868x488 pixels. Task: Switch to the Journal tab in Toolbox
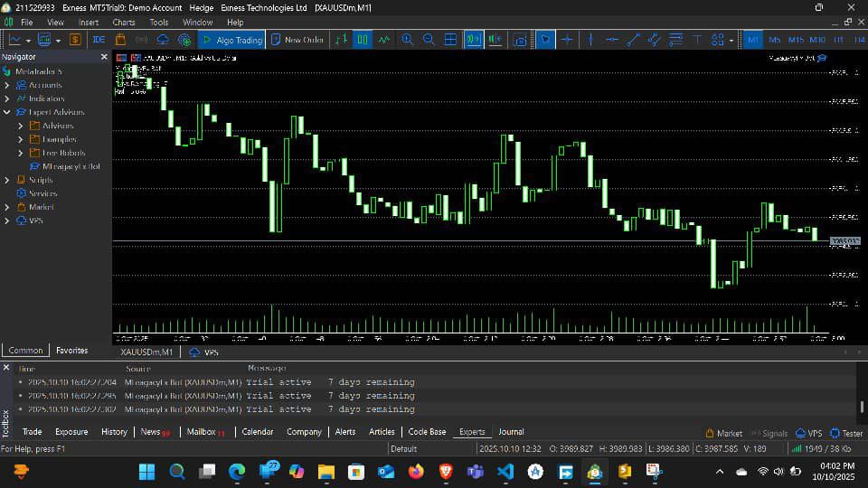click(511, 432)
